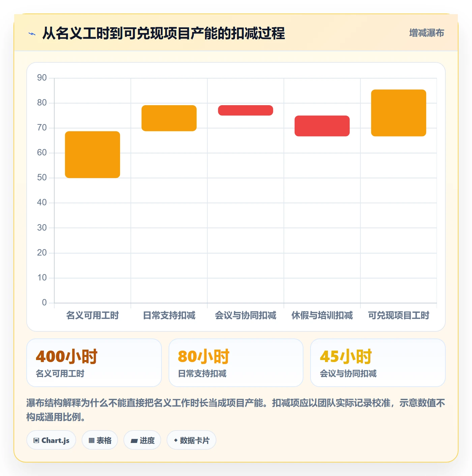472x476 pixels.
Task: Click the orange 可兑现项目工时 bar
Action: (x=399, y=113)
